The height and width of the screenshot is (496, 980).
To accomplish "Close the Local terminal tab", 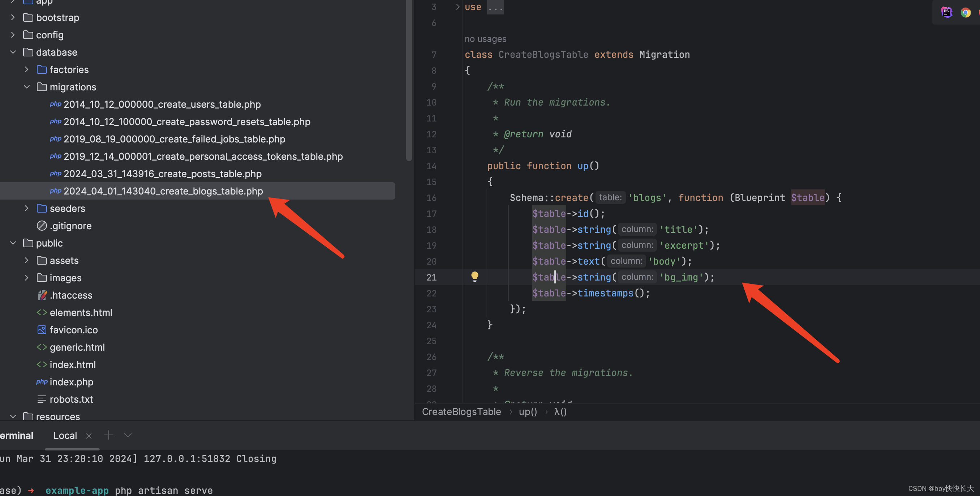I will pyautogui.click(x=89, y=436).
